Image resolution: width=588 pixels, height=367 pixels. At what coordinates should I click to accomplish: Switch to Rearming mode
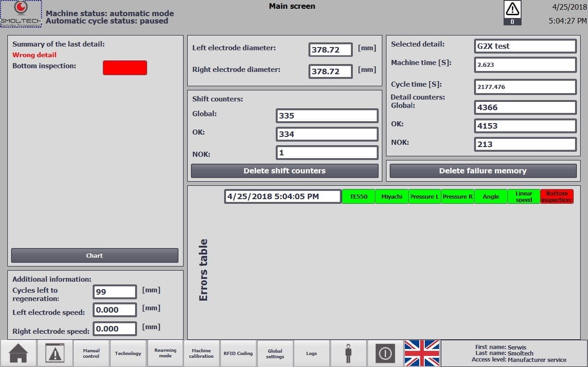click(x=165, y=354)
